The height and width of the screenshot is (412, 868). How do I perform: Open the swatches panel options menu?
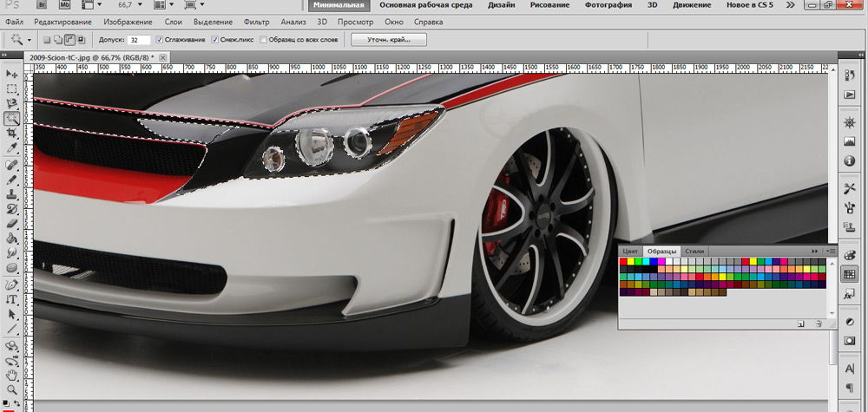[831, 251]
